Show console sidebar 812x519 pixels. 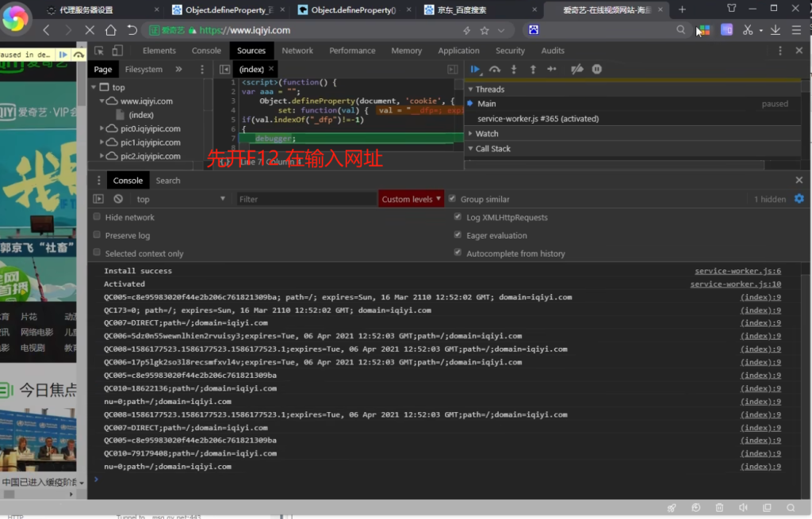(98, 199)
